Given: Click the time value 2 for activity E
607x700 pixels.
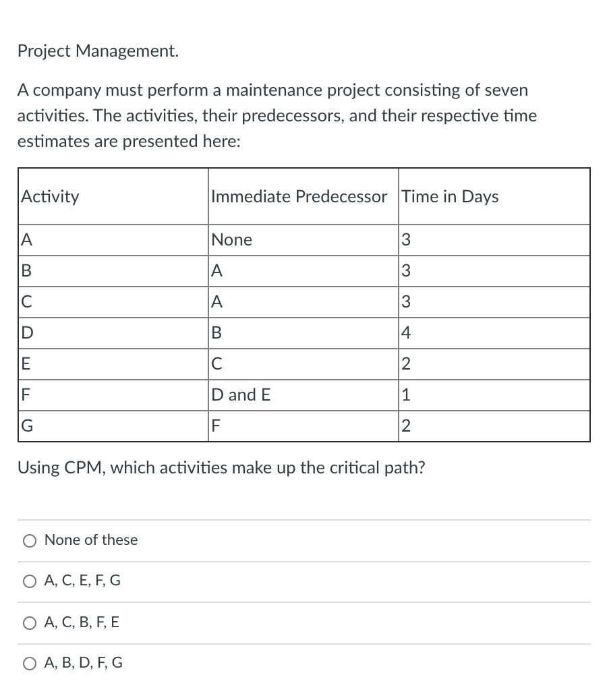Looking at the screenshot, I should tap(405, 364).
